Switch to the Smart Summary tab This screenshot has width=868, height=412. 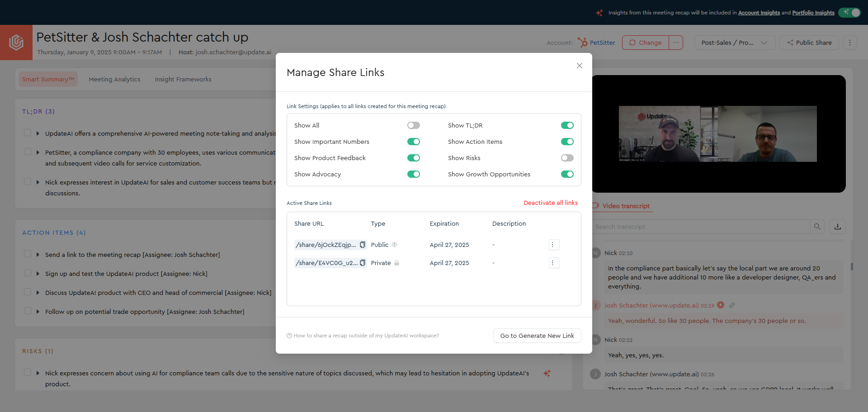[x=48, y=79]
